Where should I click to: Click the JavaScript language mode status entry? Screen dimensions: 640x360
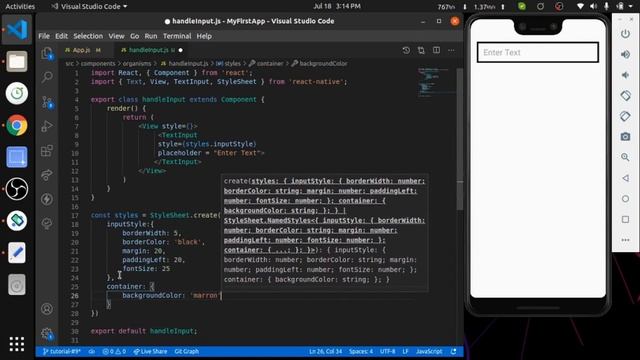pos(429,351)
